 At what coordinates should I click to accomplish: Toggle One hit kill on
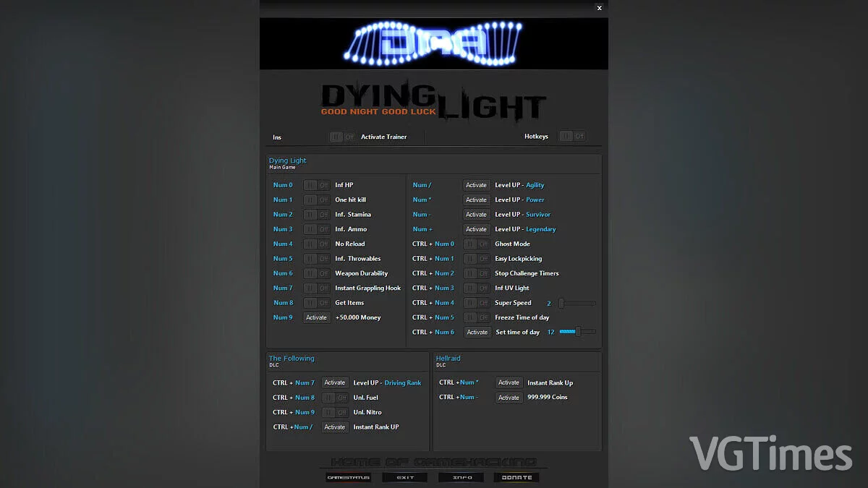[315, 200]
